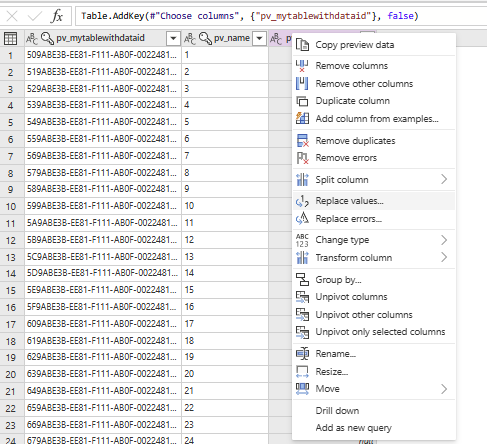
Task: Click the Duplicate column icon
Action: pyautogui.click(x=302, y=101)
